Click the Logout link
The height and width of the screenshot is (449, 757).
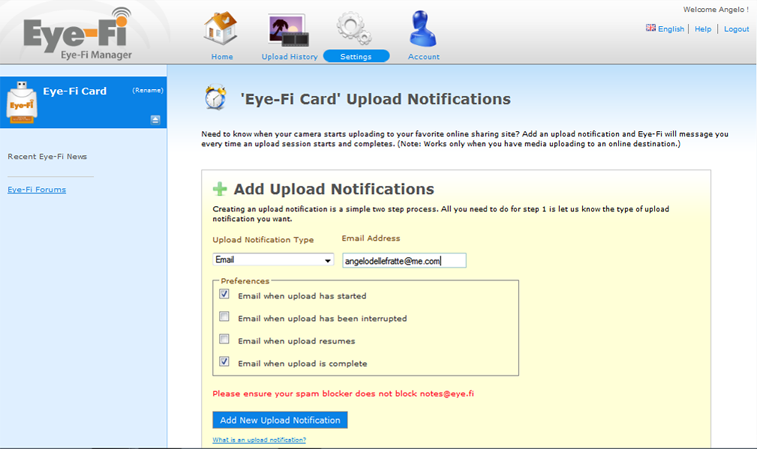pyautogui.click(x=736, y=29)
